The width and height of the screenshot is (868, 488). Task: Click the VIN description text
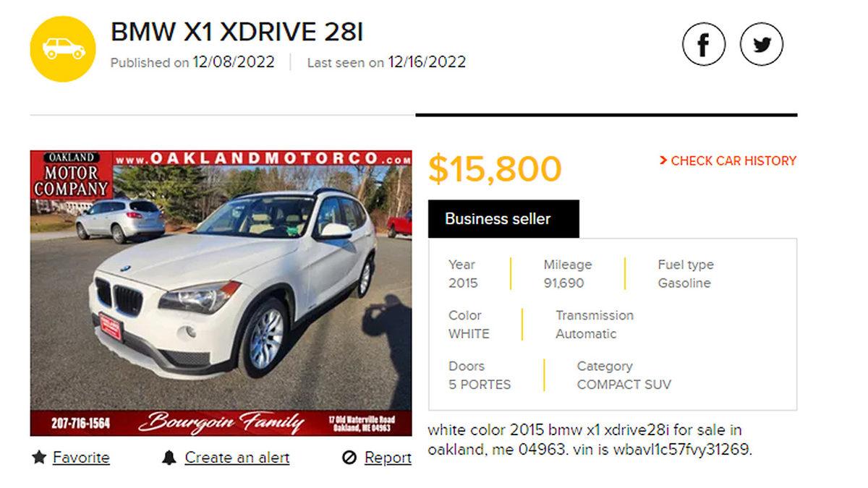pos(590,440)
